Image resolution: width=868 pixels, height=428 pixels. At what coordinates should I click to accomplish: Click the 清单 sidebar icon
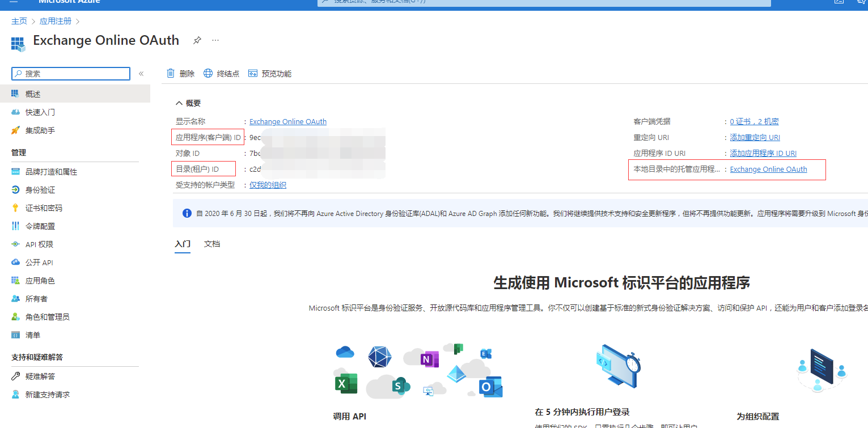tap(15, 335)
